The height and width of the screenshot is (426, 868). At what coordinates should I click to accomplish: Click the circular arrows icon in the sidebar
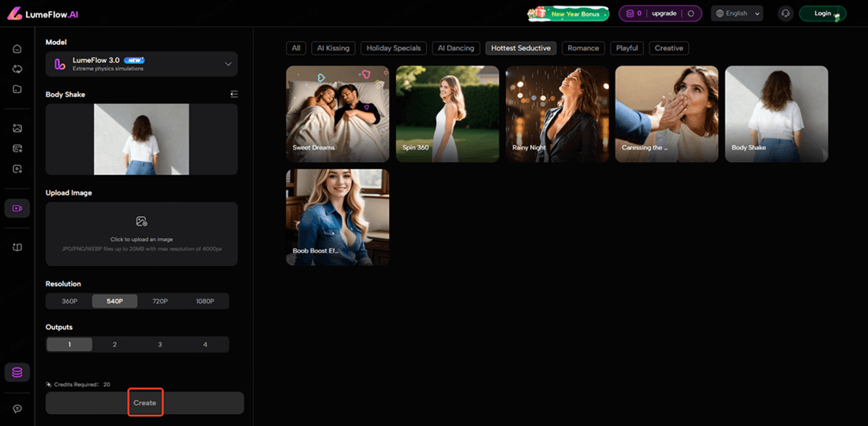tap(17, 69)
